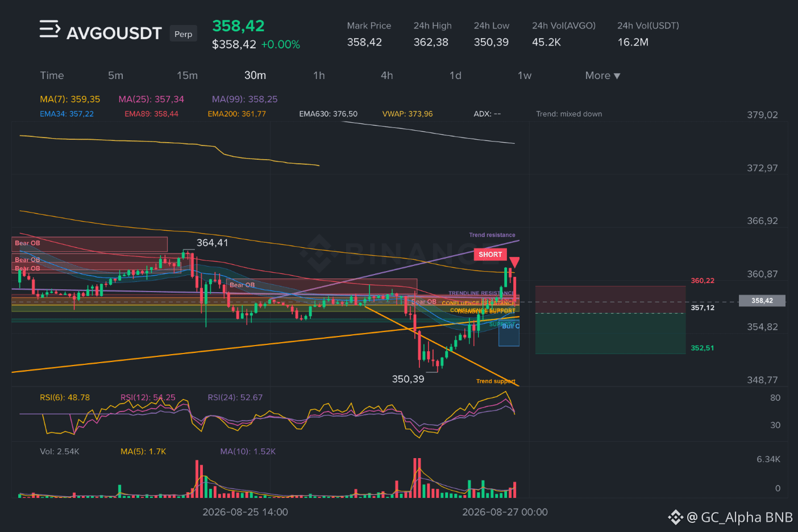This screenshot has height=532, width=798.
Task: Open the hamburger menu next to AVGOUSDT
Action: (x=49, y=29)
